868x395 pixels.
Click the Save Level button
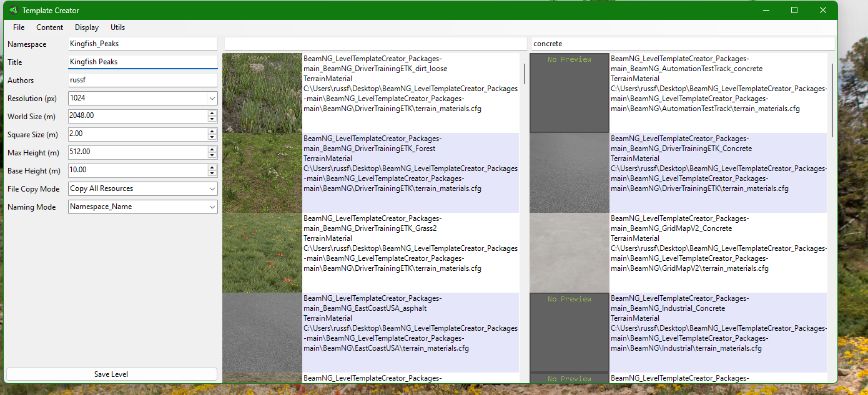click(x=111, y=374)
